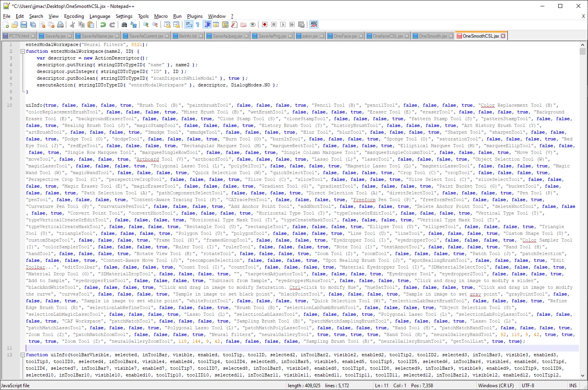Click the green Undo arrow icon

(x=103, y=25)
